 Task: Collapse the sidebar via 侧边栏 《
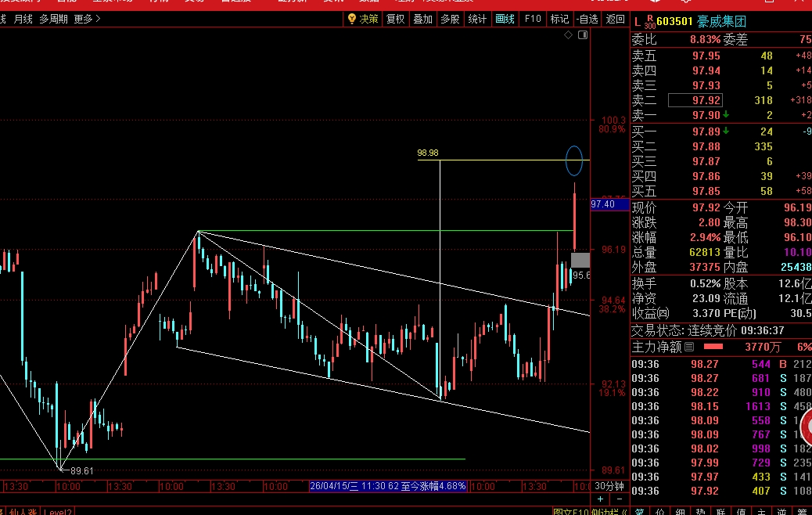(x=608, y=512)
